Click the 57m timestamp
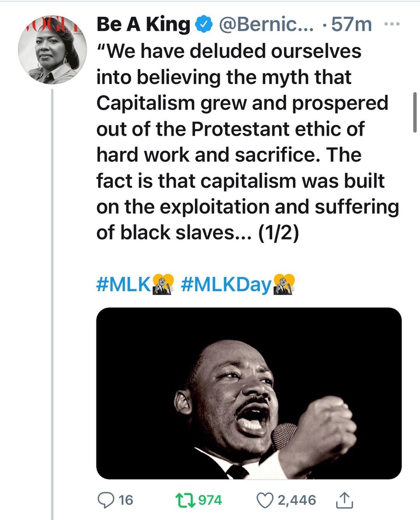Screen dimensions: 420x520 coord(352,24)
